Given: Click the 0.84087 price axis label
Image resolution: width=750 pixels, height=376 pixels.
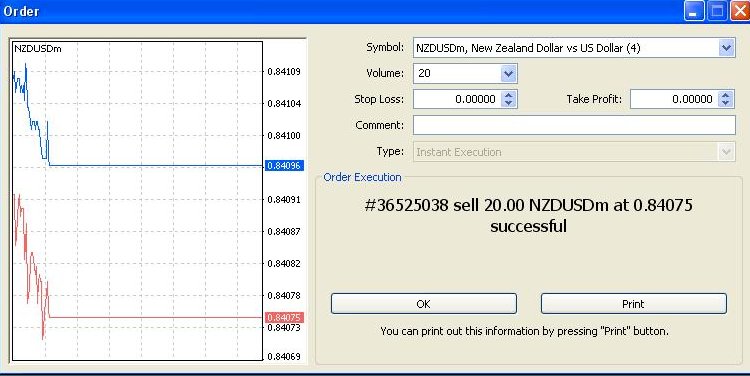Looking at the screenshot, I should coord(284,232).
